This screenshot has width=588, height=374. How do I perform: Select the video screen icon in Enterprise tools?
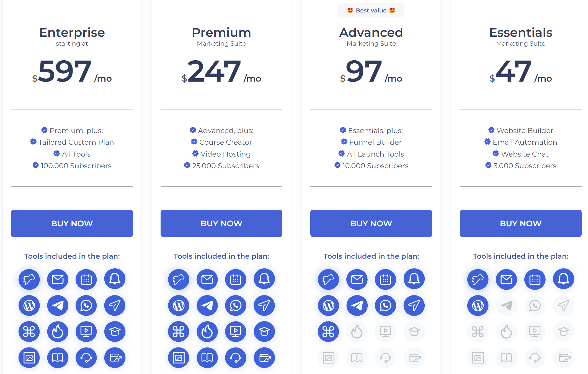point(86,331)
